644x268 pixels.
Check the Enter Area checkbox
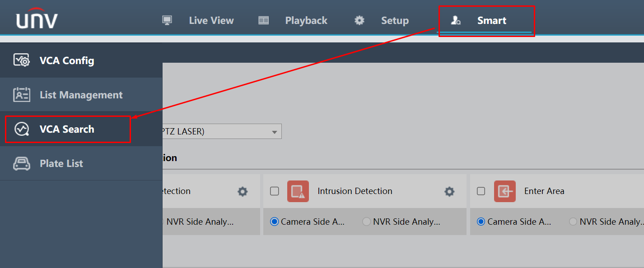(x=481, y=191)
